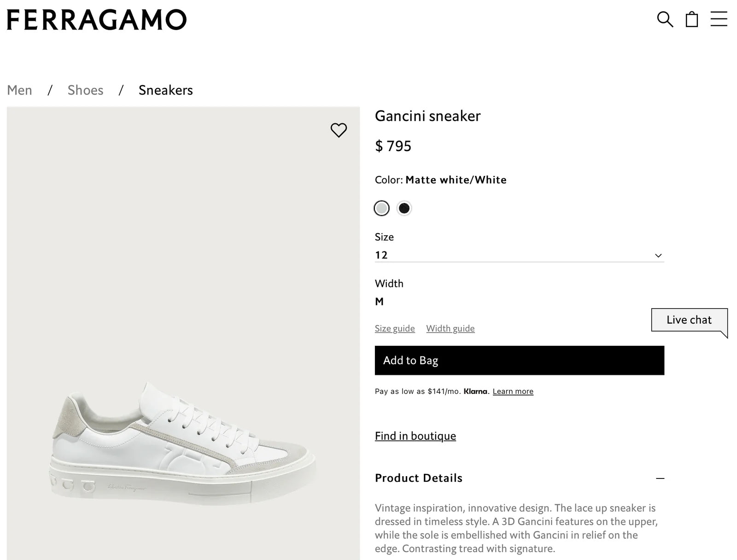Open the Size guide link
This screenshot has height=560, width=737.
(x=394, y=328)
